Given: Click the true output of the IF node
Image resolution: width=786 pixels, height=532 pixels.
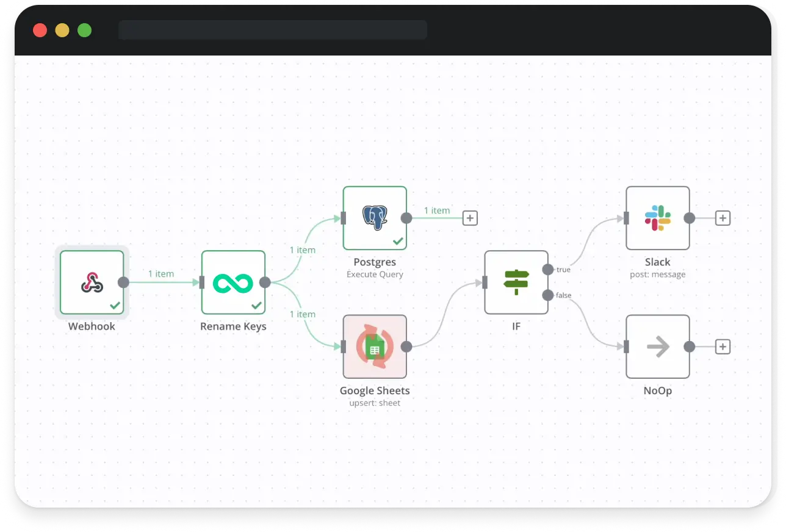Looking at the screenshot, I should click(549, 269).
